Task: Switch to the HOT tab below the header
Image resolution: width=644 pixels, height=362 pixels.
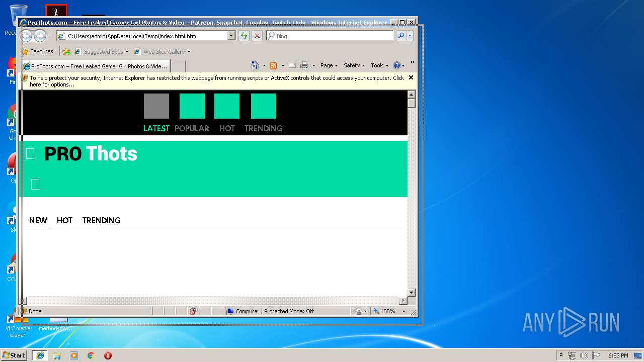Action: tap(64, 220)
